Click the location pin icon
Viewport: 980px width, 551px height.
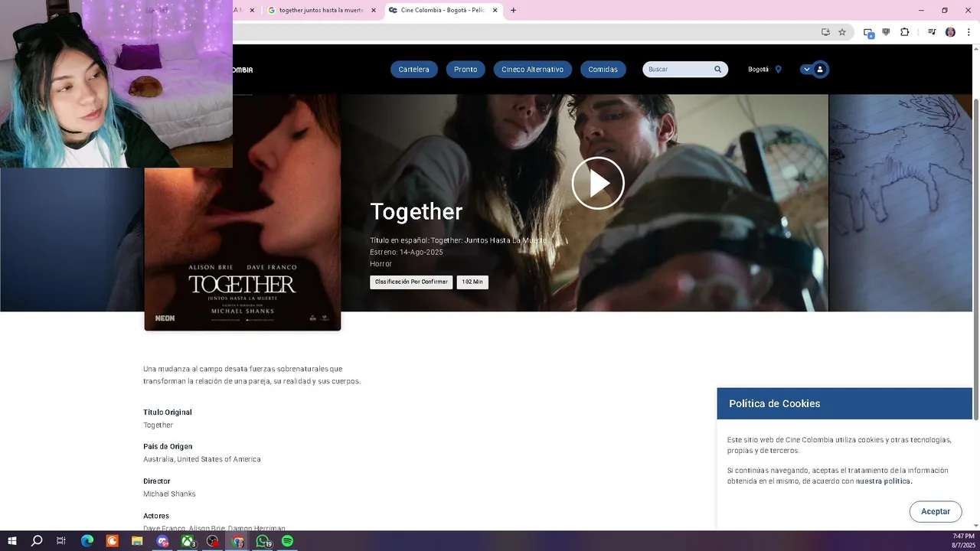(779, 70)
